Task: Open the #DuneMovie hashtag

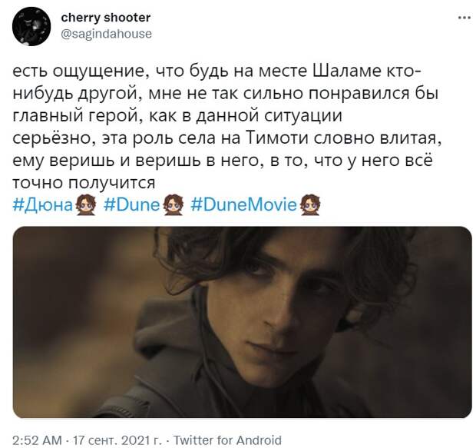Action: click(243, 205)
